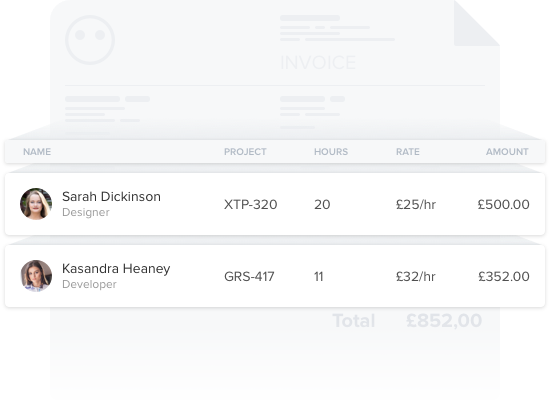
Task: Select project code XTP-320
Action: (x=250, y=205)
